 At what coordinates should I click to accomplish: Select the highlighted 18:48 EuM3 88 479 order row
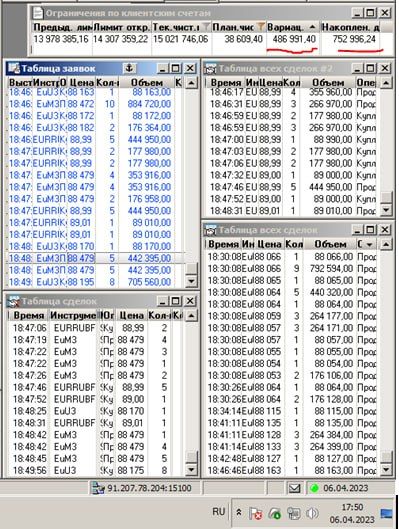tap(96, 258)
